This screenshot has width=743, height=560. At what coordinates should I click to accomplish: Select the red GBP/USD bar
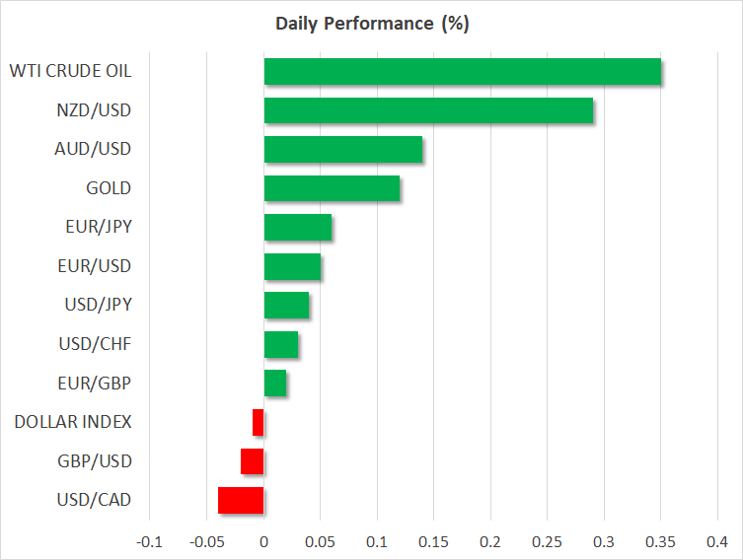(x=253, y=461)
